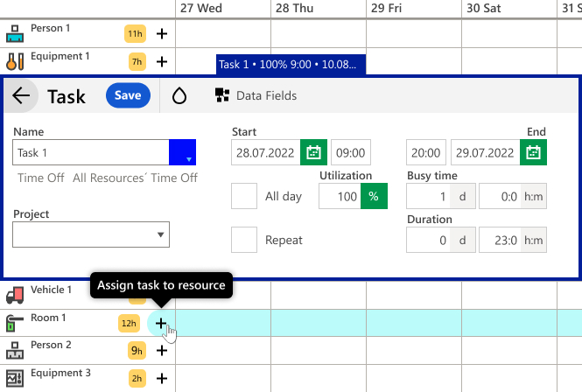The height and width of the screenshot is (392, 582).
Task: Edit the Busy time days field
Action: pyautogui.click(x=428, y=196)
